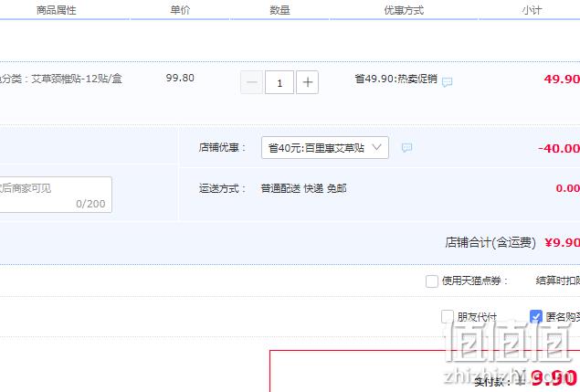
Task: Click the unit price 99.80
Action: tap(180, 78)
